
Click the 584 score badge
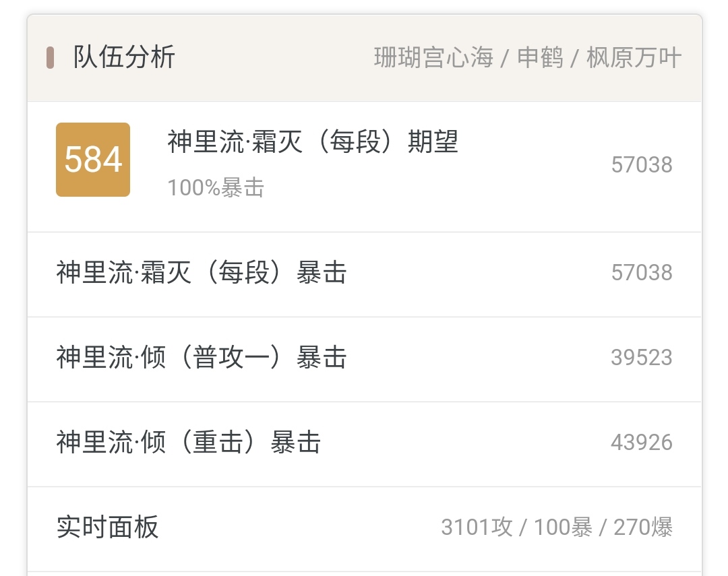[93, 160]
